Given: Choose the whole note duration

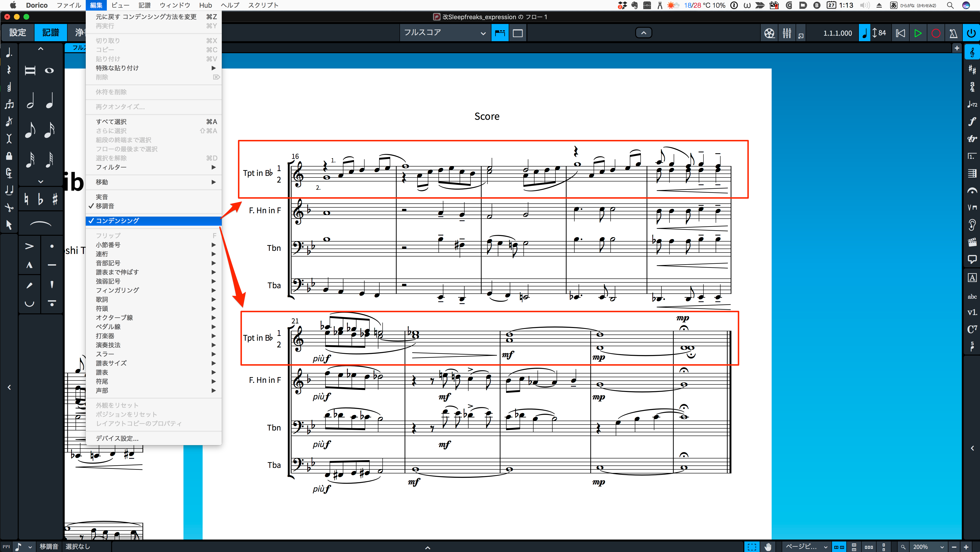Looking at the screenshot, I should tap(50, 71).
